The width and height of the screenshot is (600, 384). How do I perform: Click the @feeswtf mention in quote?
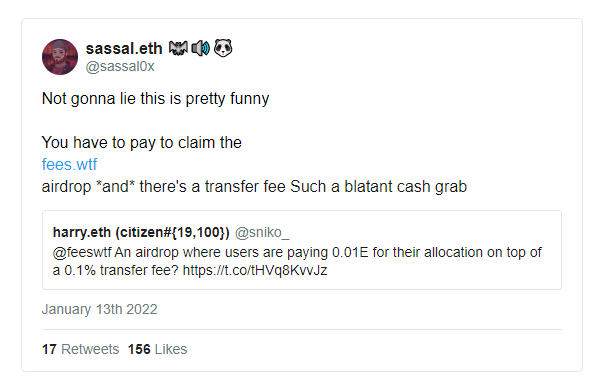(x=82, y=252)
